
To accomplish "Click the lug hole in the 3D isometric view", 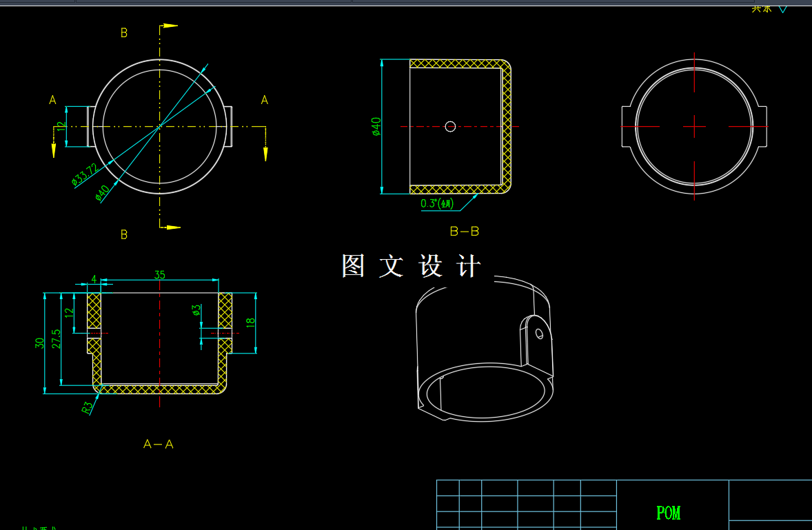I will tap(539, 334).
